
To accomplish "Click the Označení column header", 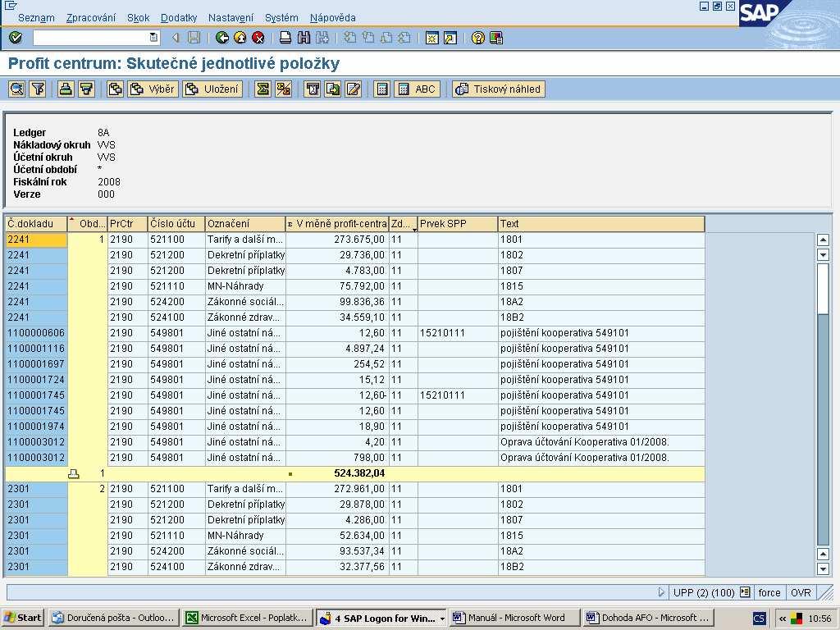I will (x=245, y=224).
